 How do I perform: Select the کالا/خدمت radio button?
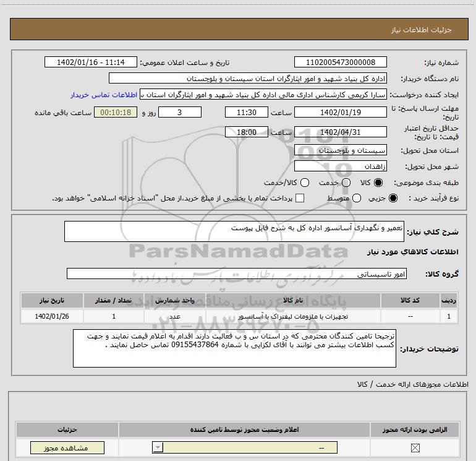point(305,183)
